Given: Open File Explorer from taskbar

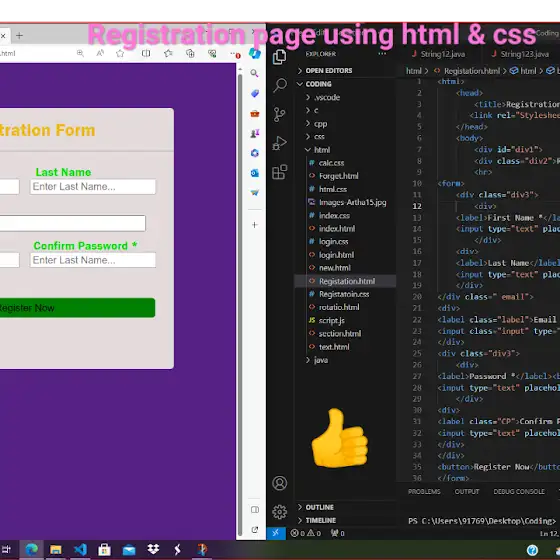Looking at the screenshot, I should coord(55,549).
